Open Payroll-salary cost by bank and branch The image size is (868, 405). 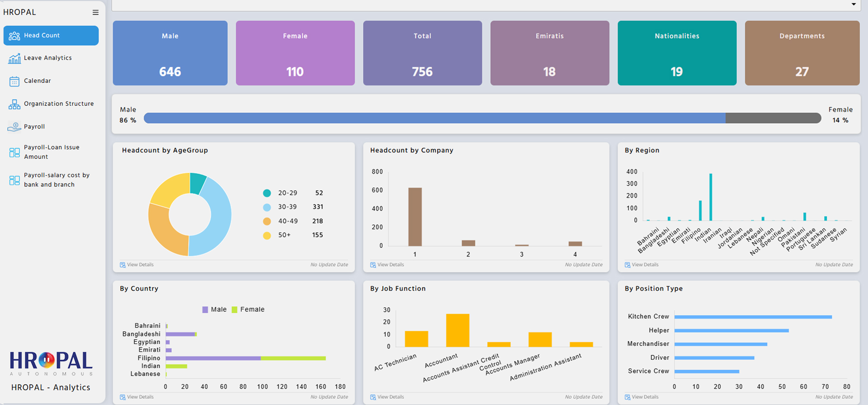pos(57,180)
